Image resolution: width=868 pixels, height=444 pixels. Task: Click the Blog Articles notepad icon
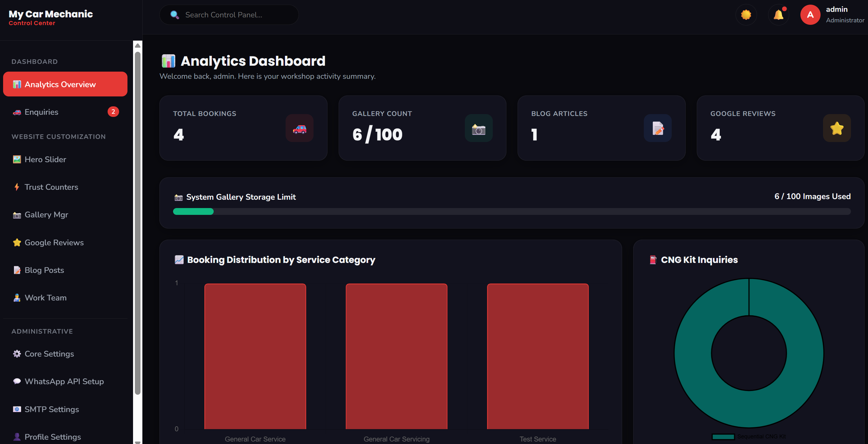pos(658,128)
